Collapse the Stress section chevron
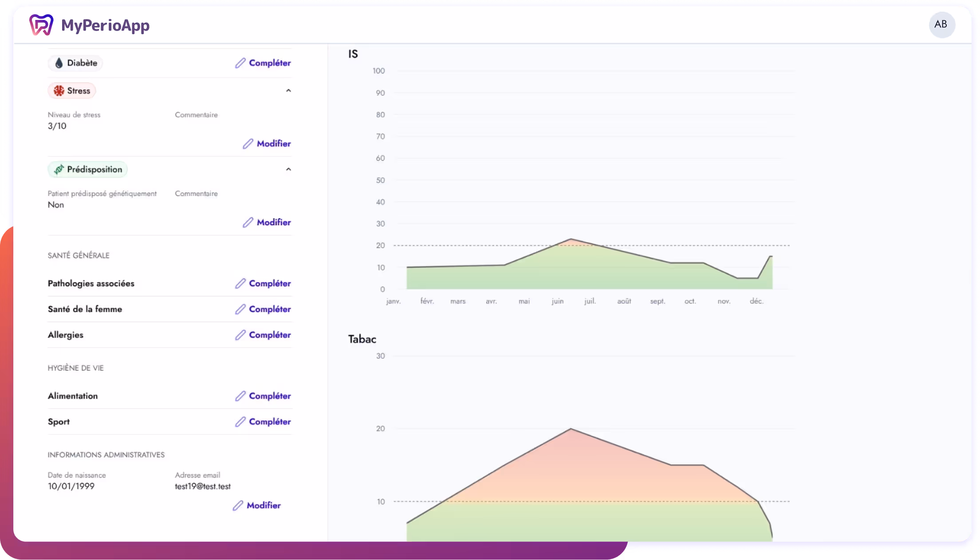980x560 pixels. pos(288,91)
